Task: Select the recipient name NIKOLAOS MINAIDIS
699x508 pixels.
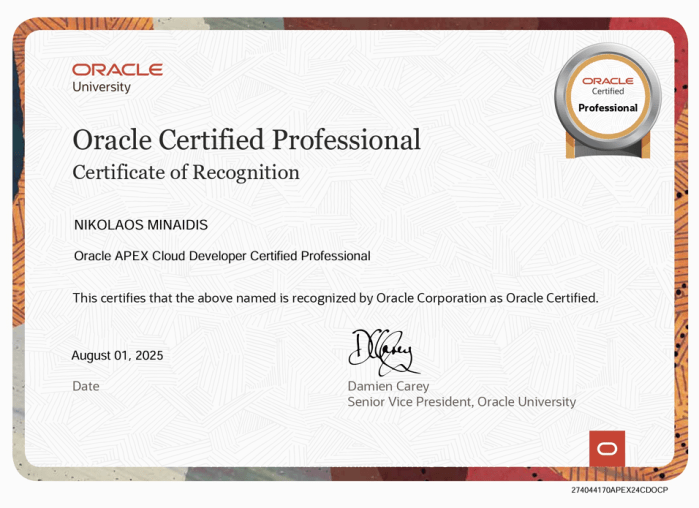Action: point(141,225)
